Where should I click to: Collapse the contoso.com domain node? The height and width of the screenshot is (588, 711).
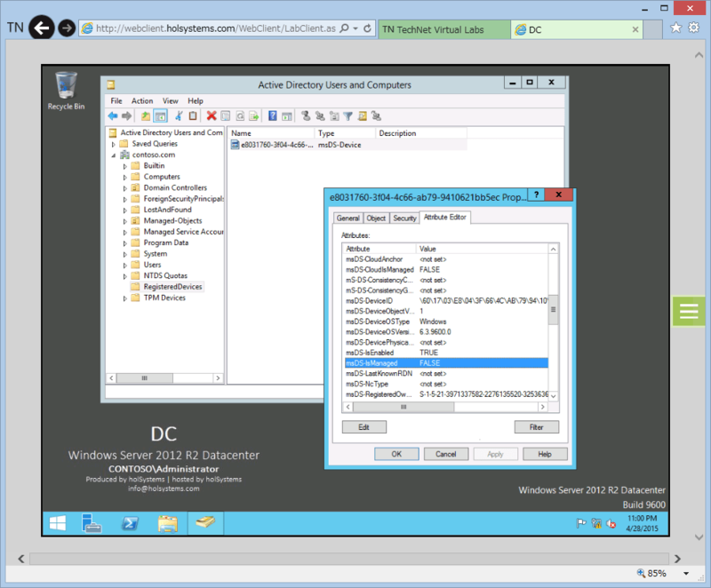tap(114, 155)
